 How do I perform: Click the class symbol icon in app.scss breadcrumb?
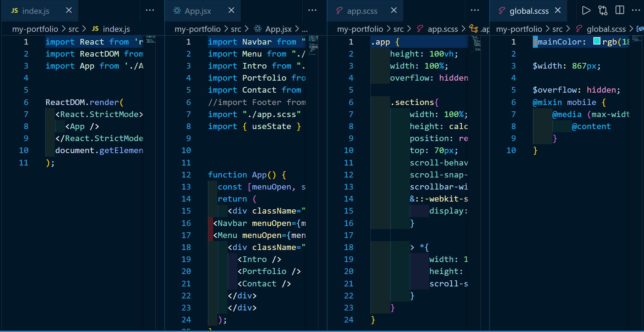473,28
